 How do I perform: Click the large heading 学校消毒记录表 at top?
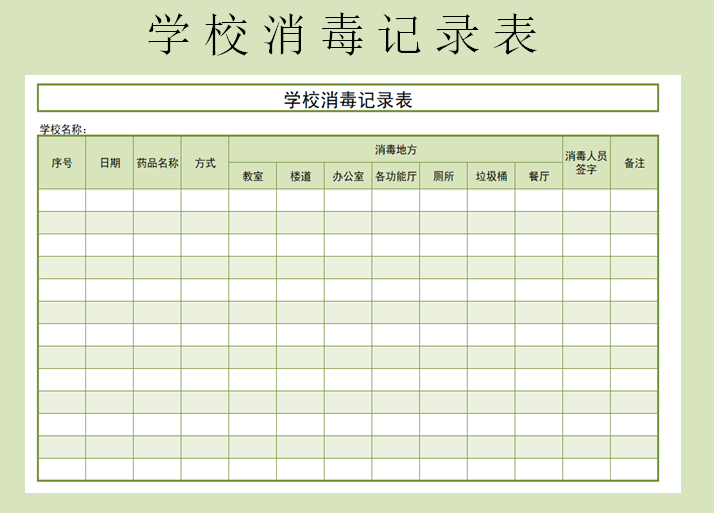click(343, 34)
